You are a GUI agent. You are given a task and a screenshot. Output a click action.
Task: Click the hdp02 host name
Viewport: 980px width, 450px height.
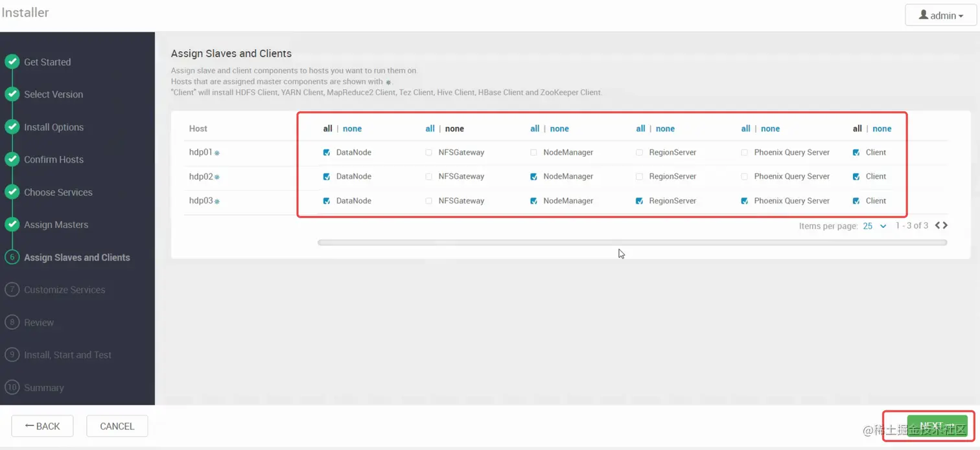(x=201, y=177)
